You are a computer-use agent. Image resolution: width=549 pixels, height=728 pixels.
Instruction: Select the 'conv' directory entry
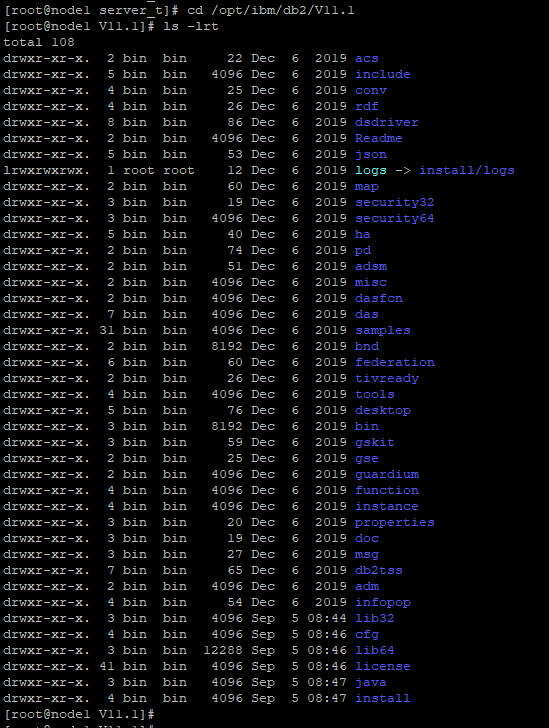pyautogui.click(x=371, y=91)
